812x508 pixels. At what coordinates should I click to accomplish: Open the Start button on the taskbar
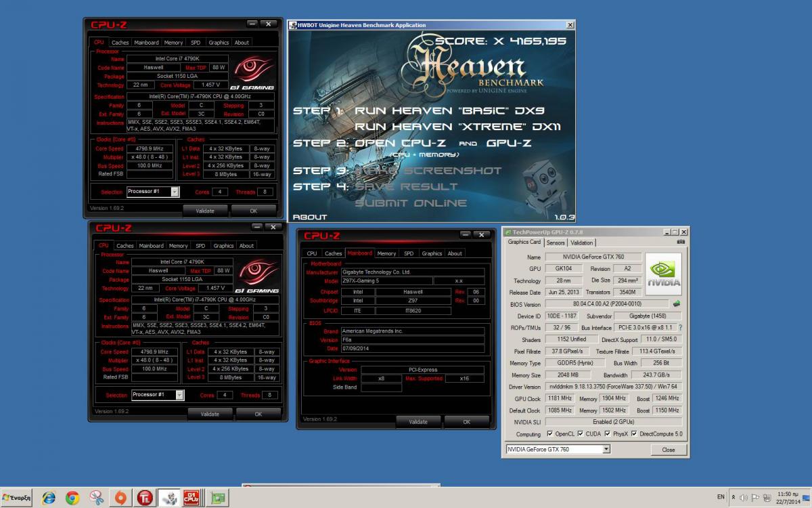tap(16, 498)
